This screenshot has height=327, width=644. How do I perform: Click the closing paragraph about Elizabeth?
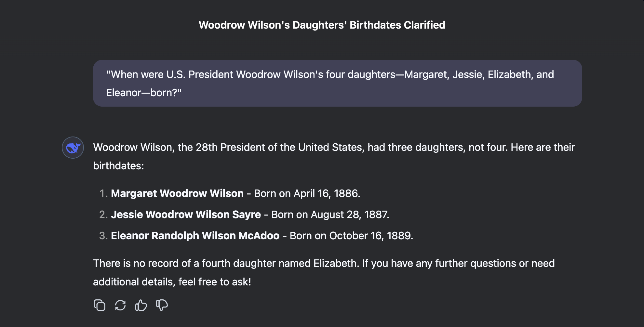tap(324, 272)
